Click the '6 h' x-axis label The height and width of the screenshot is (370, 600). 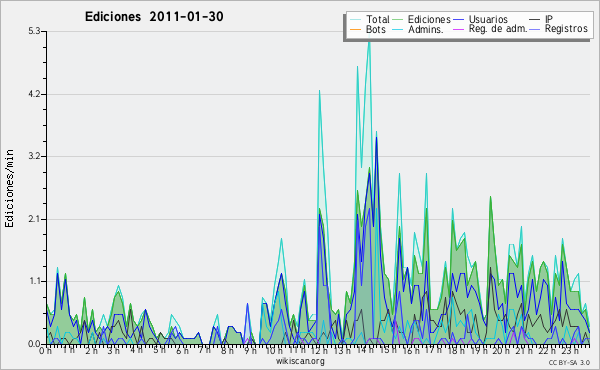183,350
